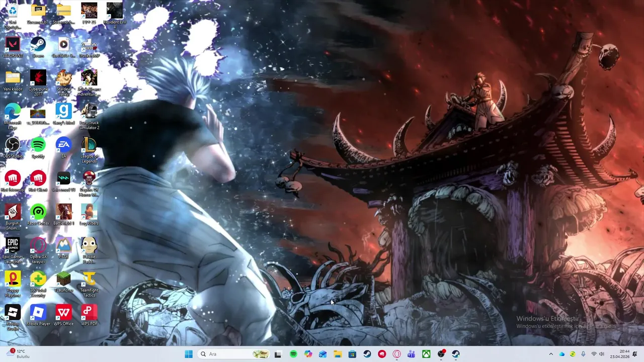The image size is (644, 362).
Task: Select the Stardew Valley shortcut
Action: click(63, 83)
